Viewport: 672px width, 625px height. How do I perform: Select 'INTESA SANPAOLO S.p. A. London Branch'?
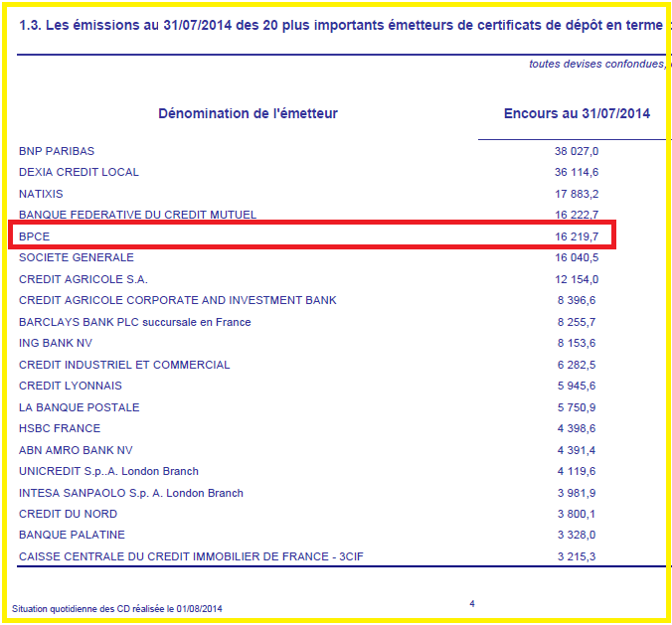coord(130,493)
